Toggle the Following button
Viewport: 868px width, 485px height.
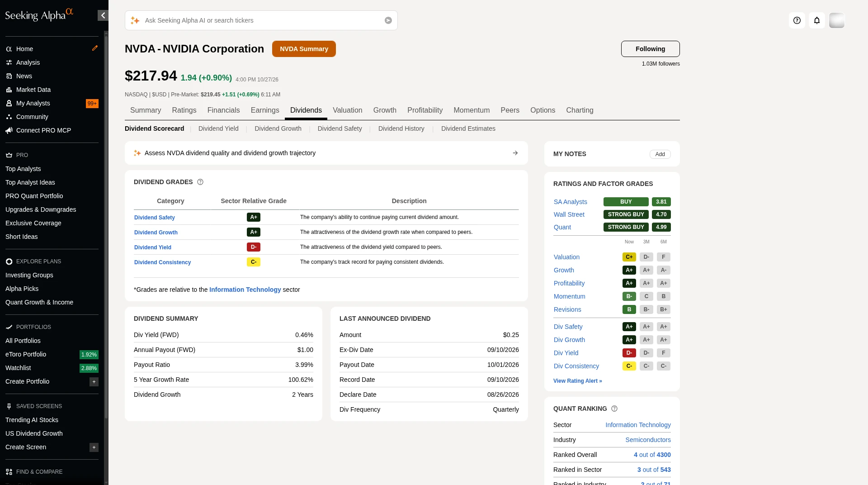click(650, 49)
